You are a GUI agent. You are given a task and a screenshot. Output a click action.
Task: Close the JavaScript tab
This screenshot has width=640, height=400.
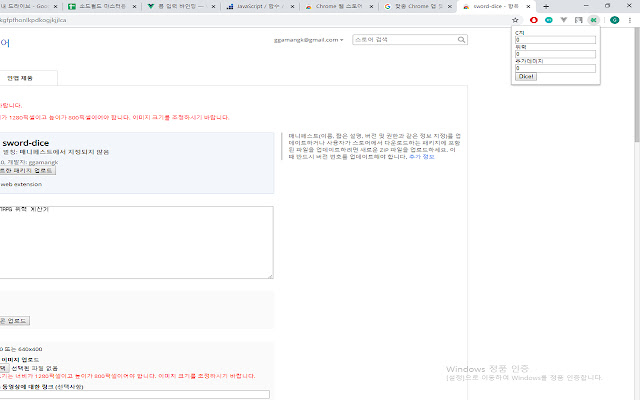click(292, 7)
